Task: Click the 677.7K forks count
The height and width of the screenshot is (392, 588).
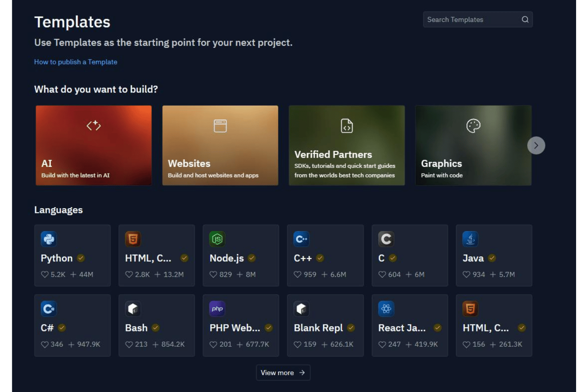Action: (257, 344)
